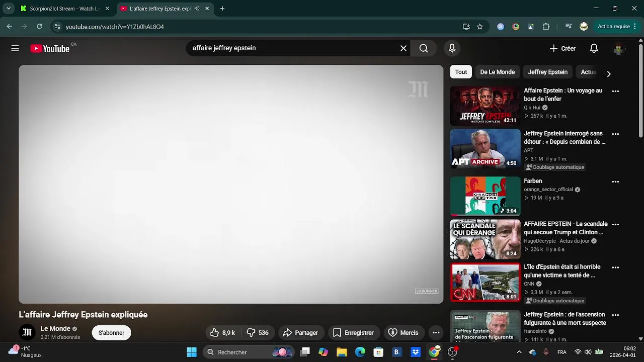Open the Extensions puzzle icon
The image size is (644, 362).
[546, 27]
